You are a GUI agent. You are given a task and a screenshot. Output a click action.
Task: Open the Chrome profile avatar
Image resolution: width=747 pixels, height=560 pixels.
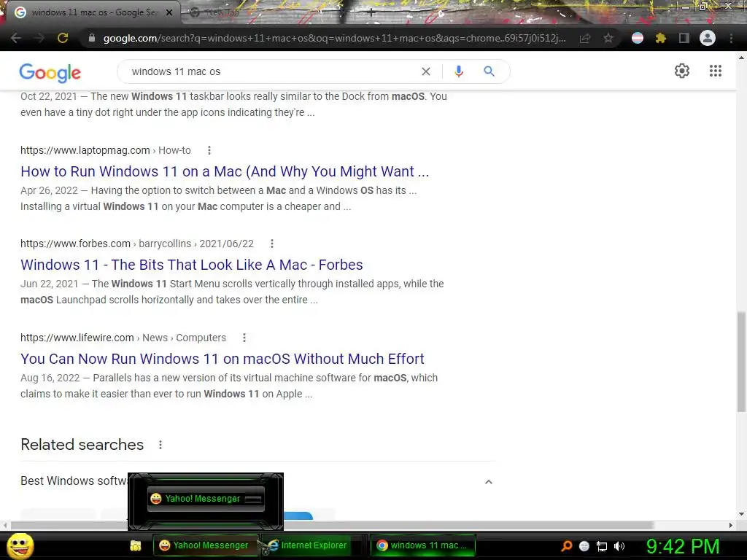[708, 38]
